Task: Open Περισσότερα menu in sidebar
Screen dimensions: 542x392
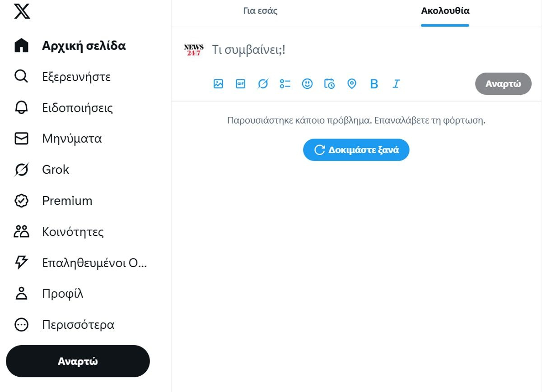Action: click(78, 325)
